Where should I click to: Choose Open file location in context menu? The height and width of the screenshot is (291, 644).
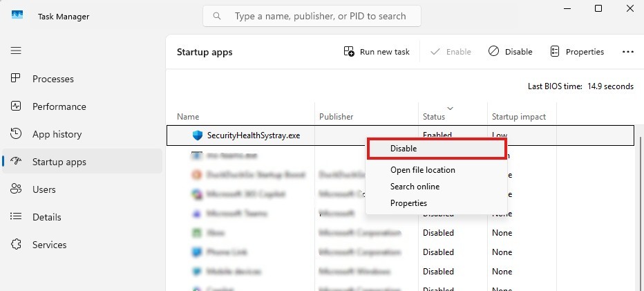(x=437, y=170)
